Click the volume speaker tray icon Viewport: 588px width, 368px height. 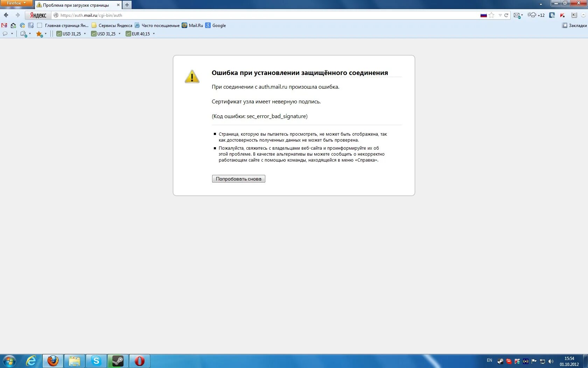[x=551, y=361]
